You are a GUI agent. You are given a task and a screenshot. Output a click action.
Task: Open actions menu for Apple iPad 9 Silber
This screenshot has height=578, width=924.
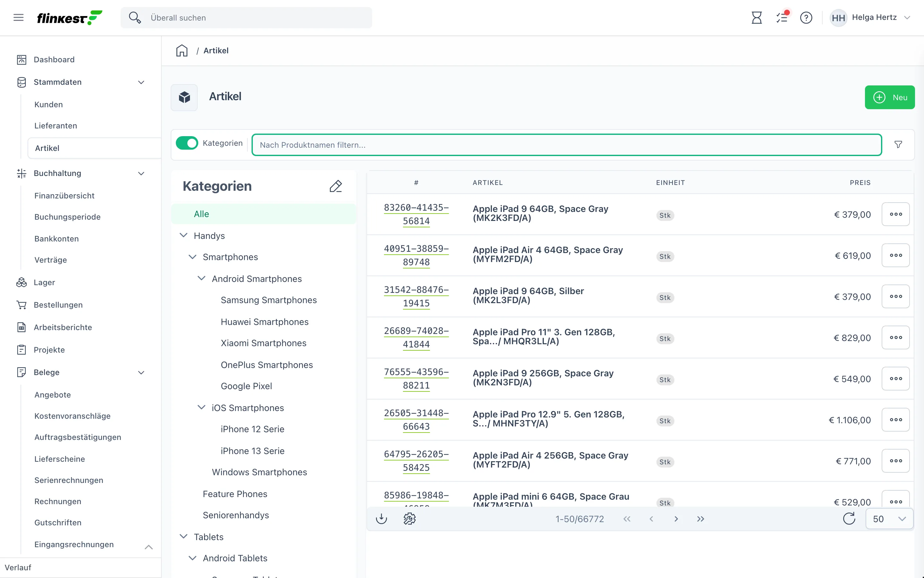click(895, 296)
